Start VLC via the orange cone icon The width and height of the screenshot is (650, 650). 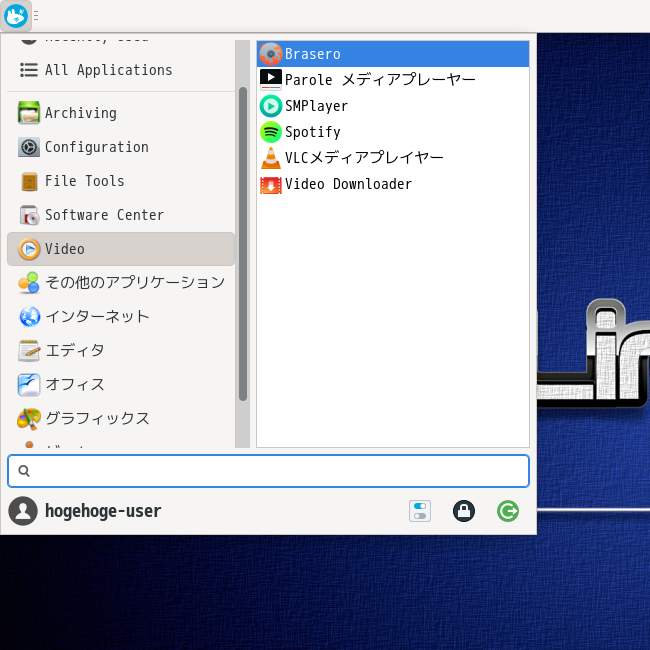(271, 158)
